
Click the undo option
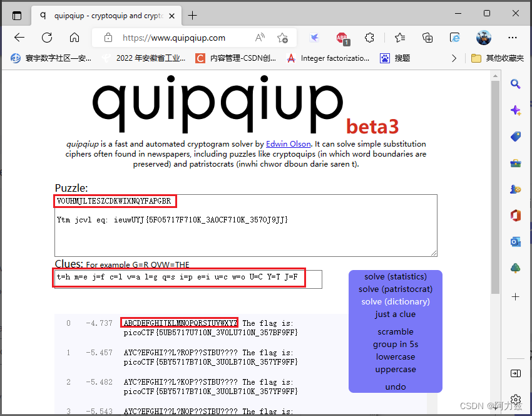[x=396, y=387]
